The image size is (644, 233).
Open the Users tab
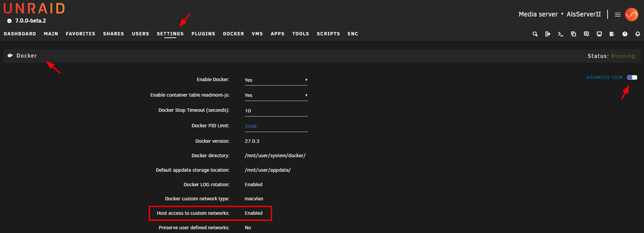140,34
